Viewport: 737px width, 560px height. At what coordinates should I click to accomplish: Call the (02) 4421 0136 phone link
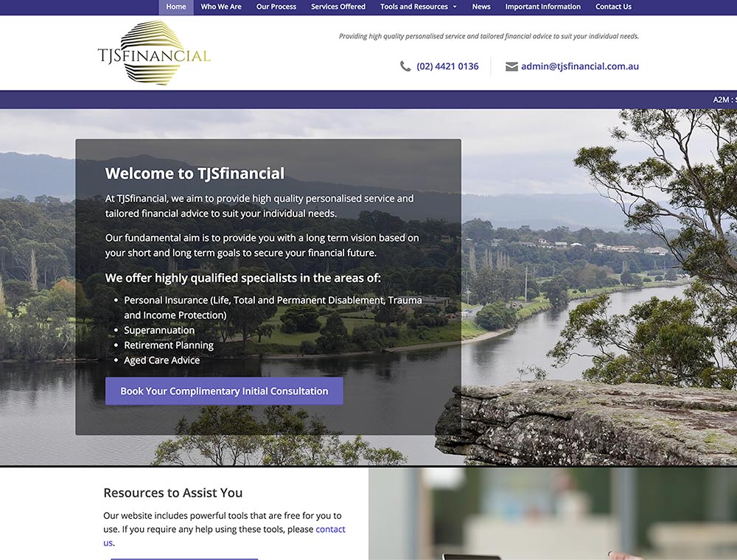point(447,66)
